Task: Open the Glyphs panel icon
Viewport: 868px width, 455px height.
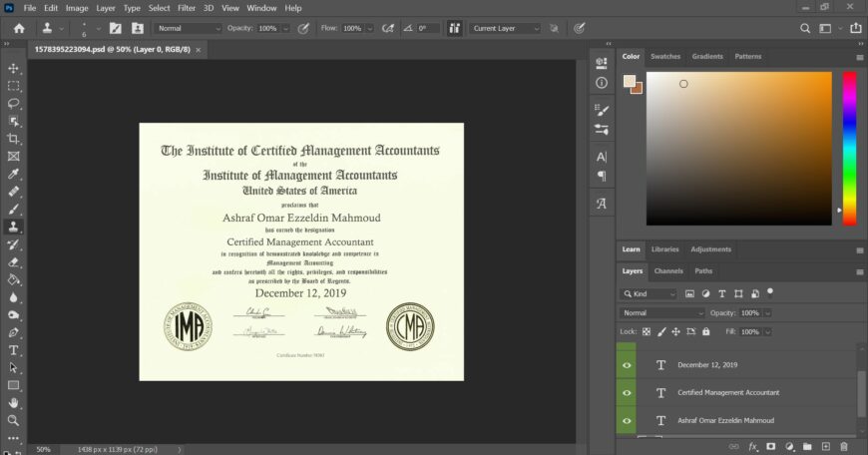Action: (602, 204)
